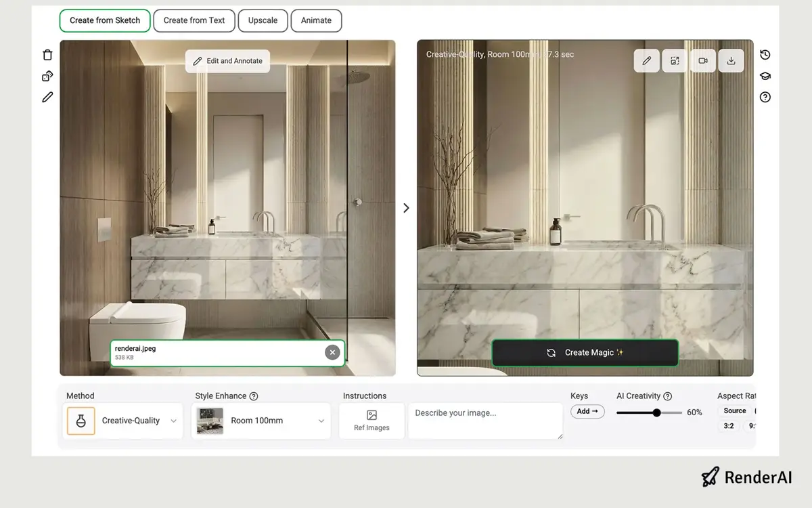Open the Creative-Quality method dropdown
Screen dimensions: 812x508
(123, 421)
